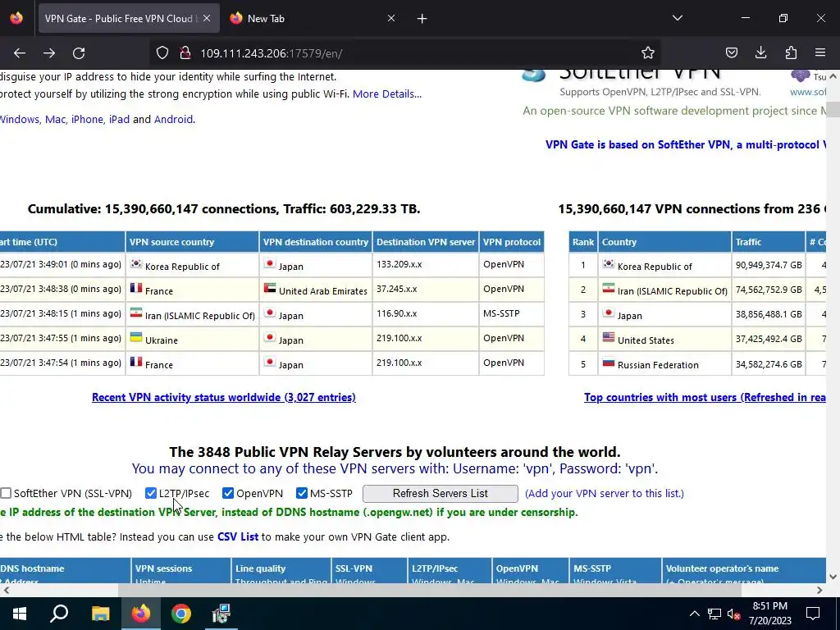Click the insecure connection padlock icon
Screen dimensions: 840x630
pos(185,52)
